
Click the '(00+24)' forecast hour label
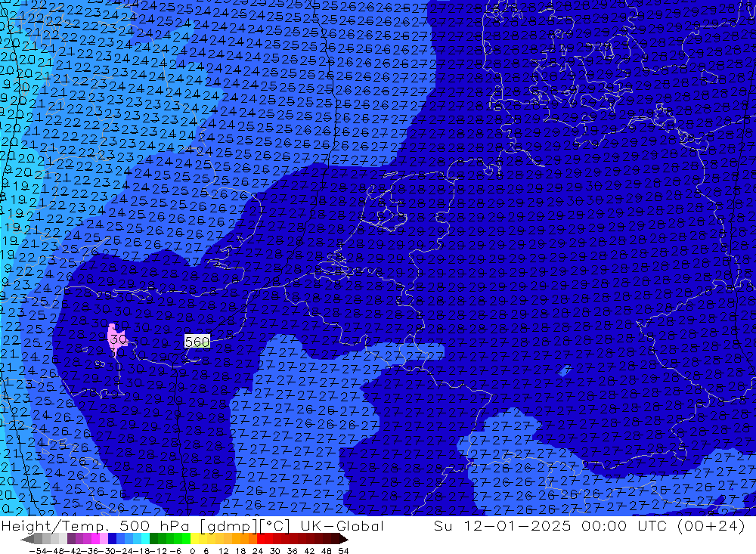[x=711, y=526]
